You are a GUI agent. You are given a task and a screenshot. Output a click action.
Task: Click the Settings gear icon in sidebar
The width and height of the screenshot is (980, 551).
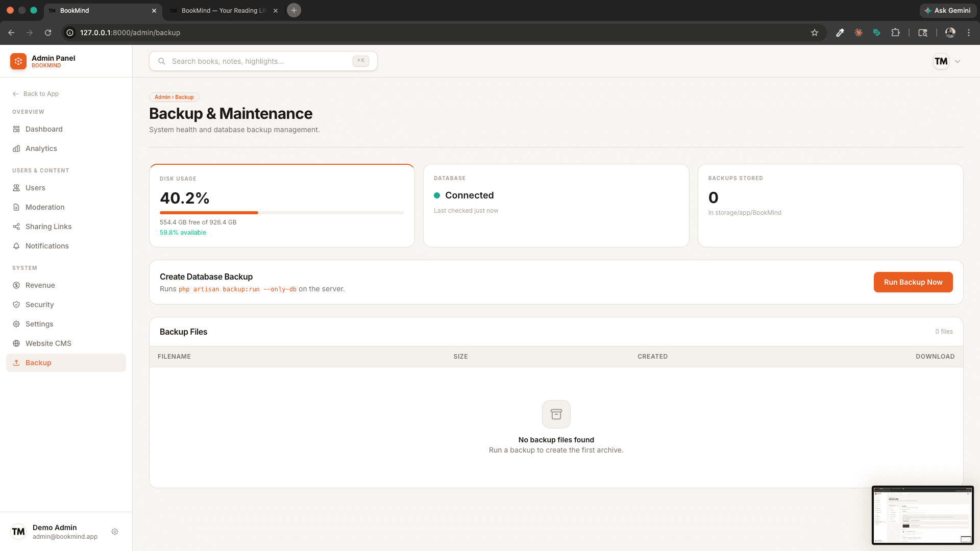[16, 324]
